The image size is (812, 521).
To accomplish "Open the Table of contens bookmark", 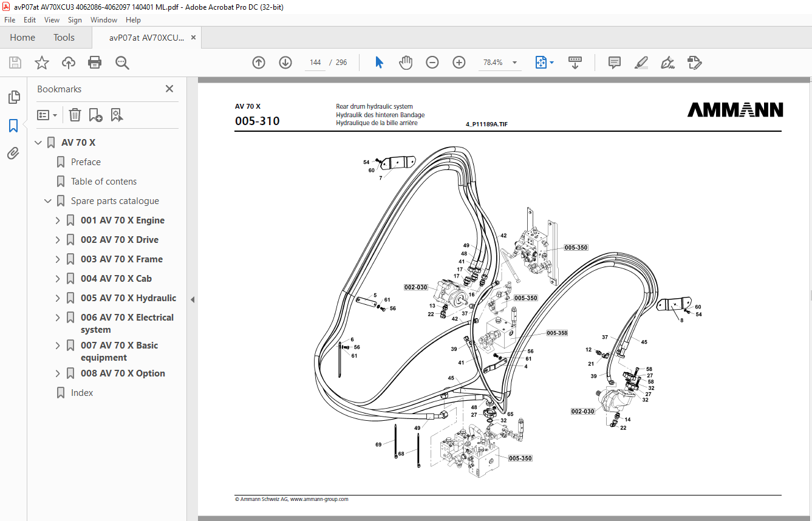I will pyautogui.click(x=104, y=182).
